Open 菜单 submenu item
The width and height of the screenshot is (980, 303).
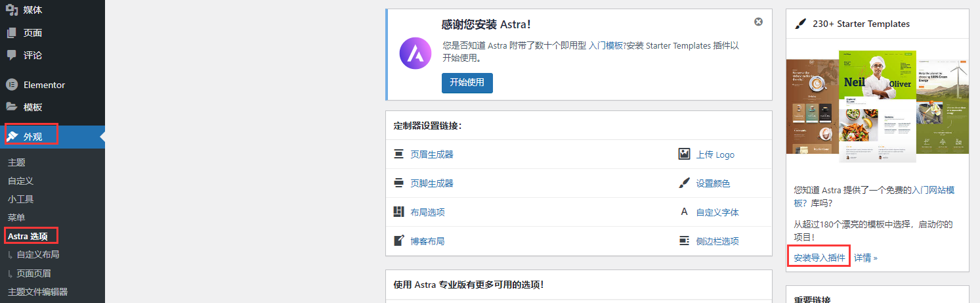pyautogui.click(x=16, y=218)
